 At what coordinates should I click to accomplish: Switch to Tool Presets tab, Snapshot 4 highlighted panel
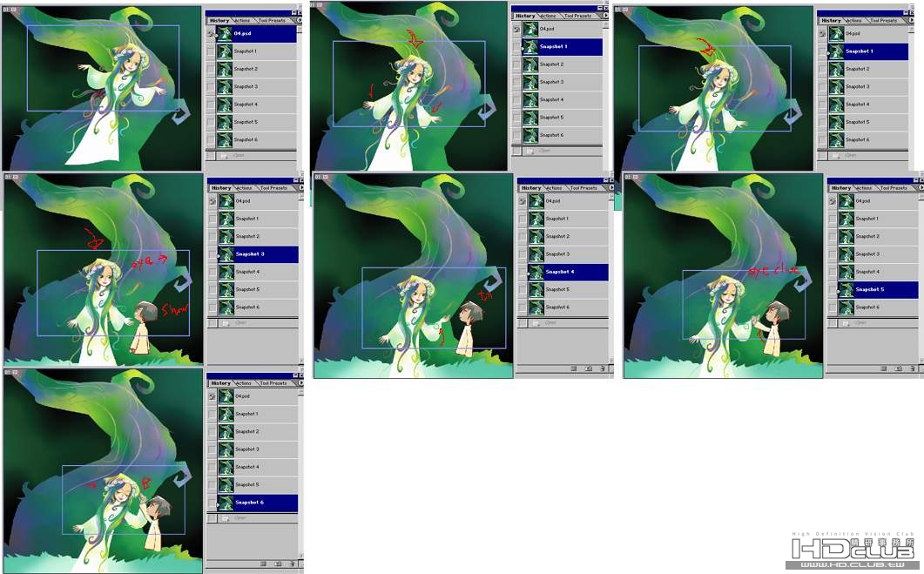(583, 187)
